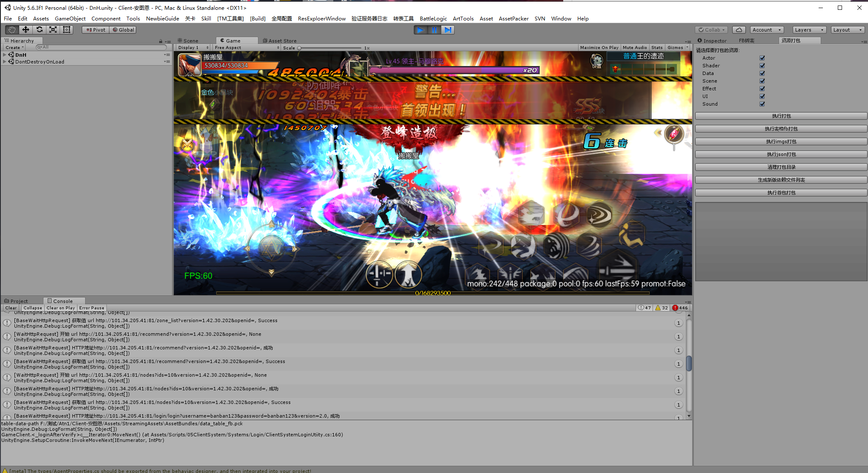Open the Gizmos dropdown
Screen dimensions: 868x473
click(x=678, y=48)
